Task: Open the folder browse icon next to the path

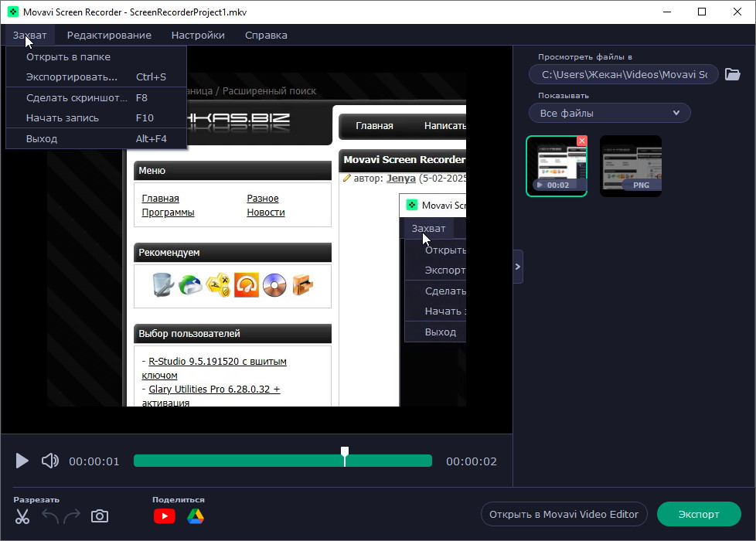Action: [732, 74]
